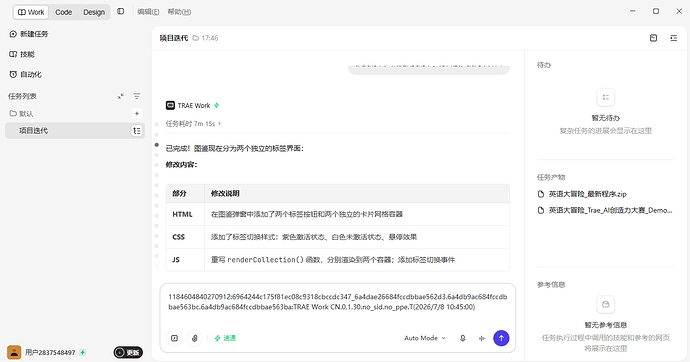Click the TRAE Work logo icon
This screenshot has width=690, height=362.
click(170, 105)
